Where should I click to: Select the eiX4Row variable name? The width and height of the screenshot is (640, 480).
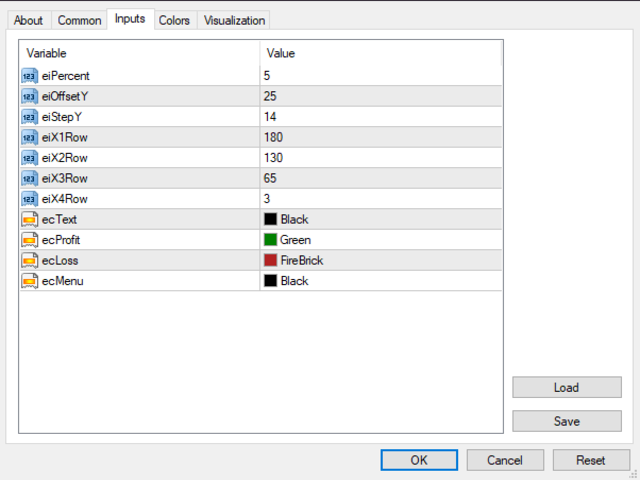[64, 199]
